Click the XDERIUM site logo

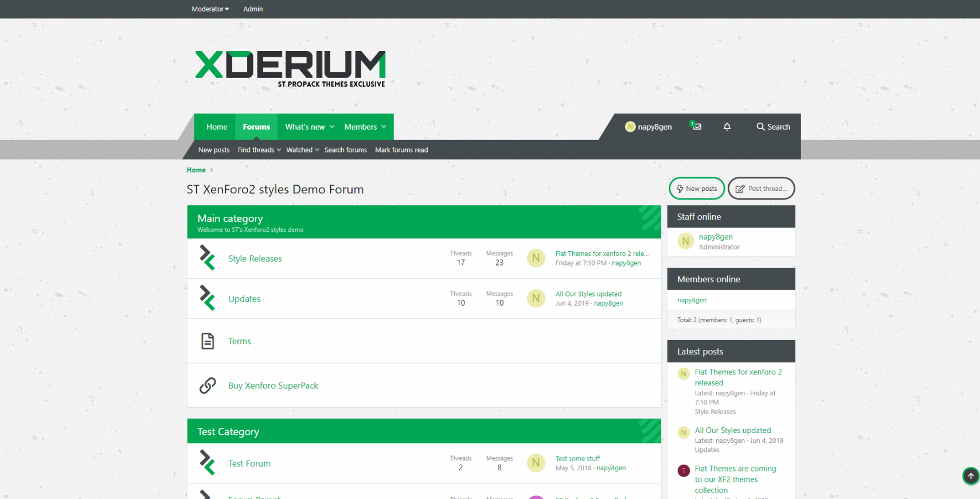click(x=290, y=69)
